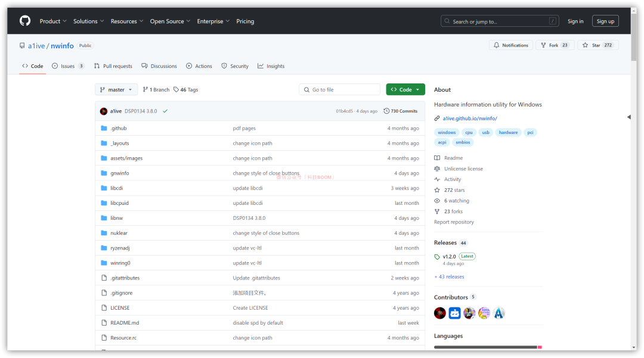The height and width of the screenshot is (358, 644).
Task: Select the windows topic tag
Action: [447, 132]
